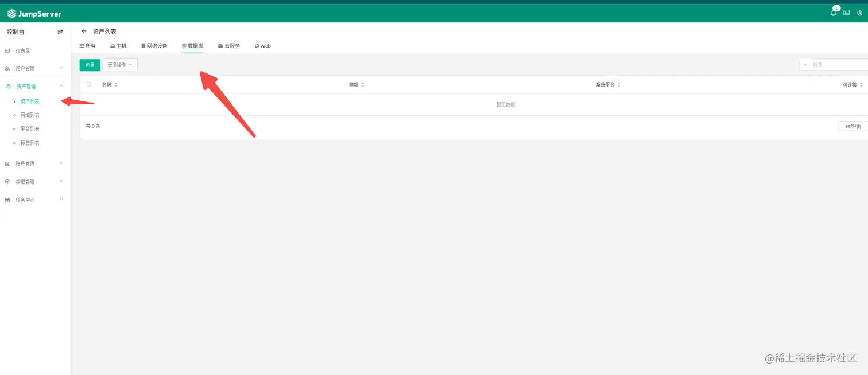868x375 pixels.
Task: Open 标签列表 in the sidebar
Action: (x=30, y=143)
